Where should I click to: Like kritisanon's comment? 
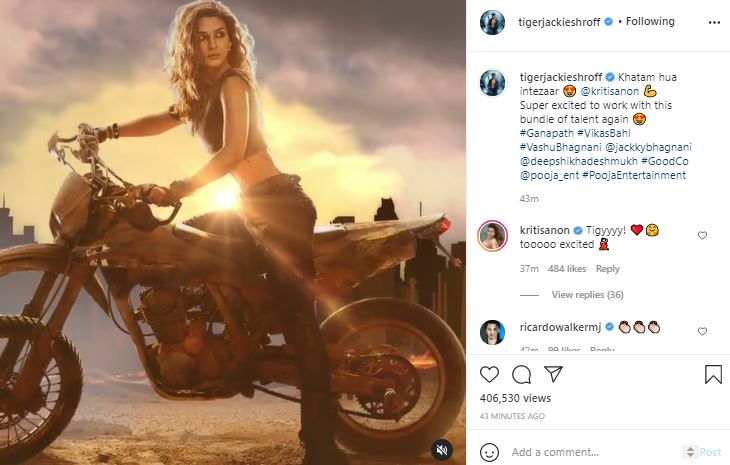(702, 236)
